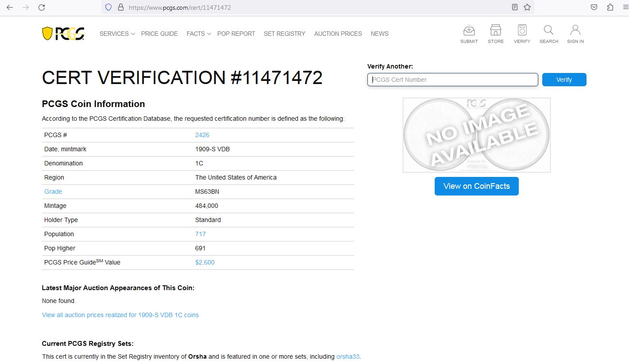Image resolution: width=629 pixels, height=364 pixels.
Task: Select the 1C denomination value
Action: 199,163
